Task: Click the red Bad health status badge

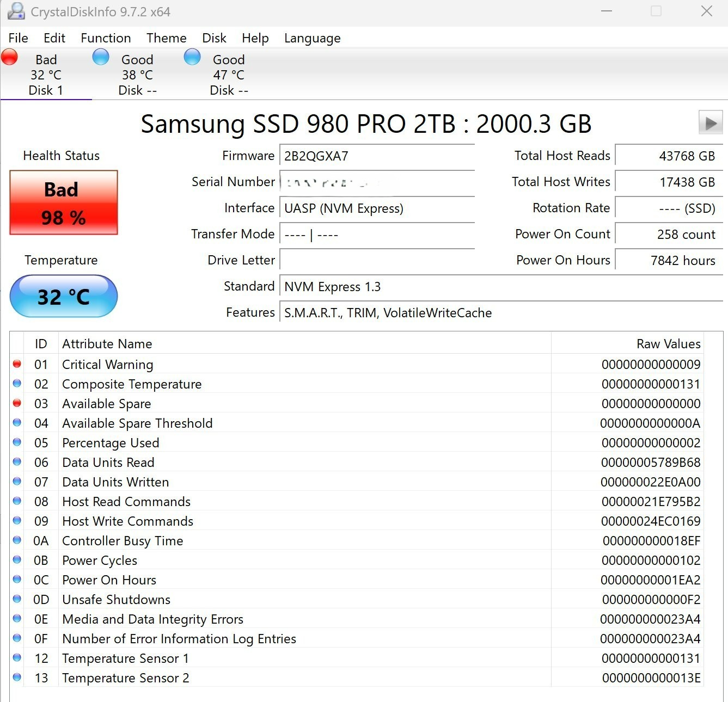Action: point(63,202)
